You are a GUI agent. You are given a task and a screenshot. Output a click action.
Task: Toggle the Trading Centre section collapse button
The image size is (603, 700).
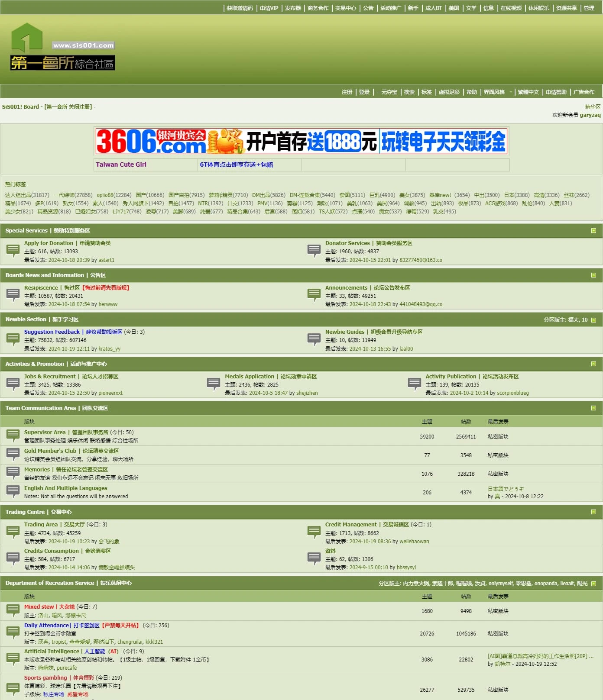click(593, 512)
